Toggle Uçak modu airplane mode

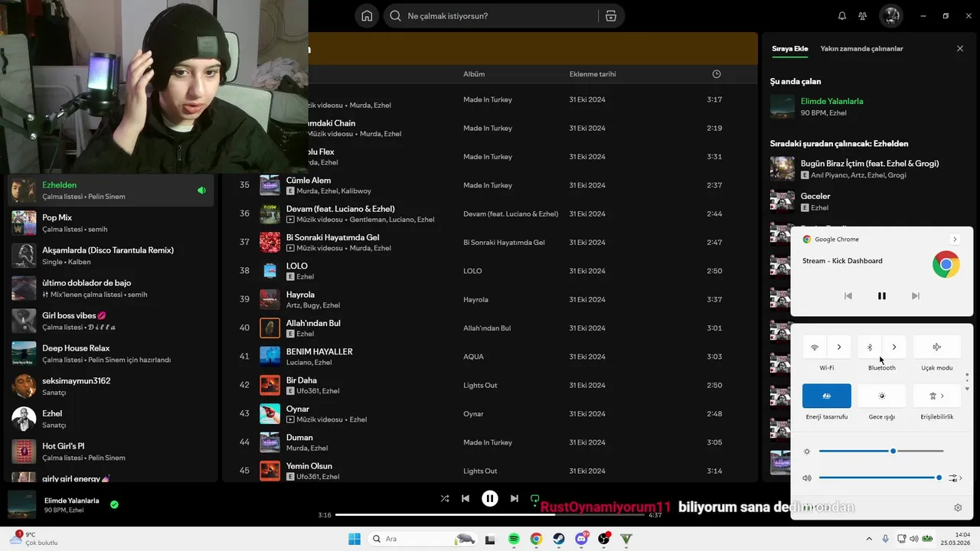937,347
